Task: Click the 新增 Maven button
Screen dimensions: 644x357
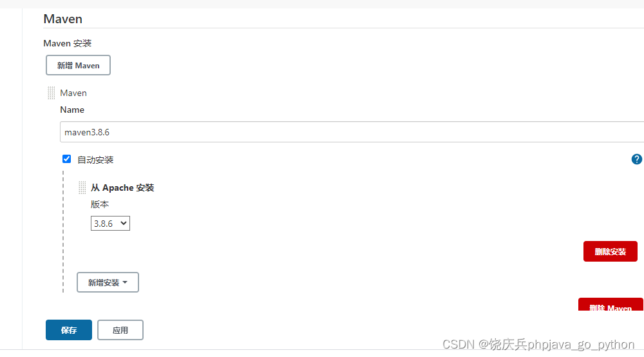Action: pos(78,65)
